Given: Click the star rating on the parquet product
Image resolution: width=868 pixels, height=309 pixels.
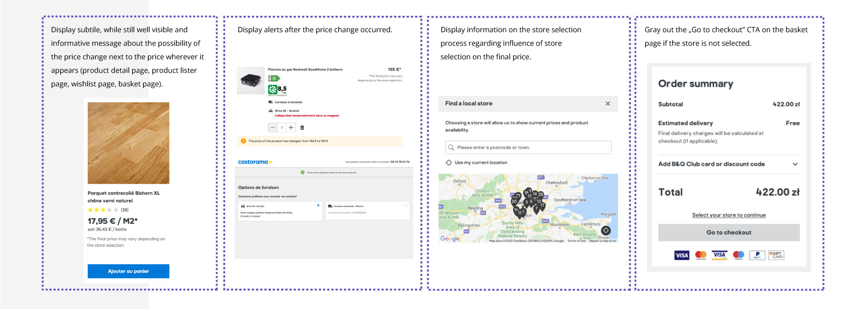Looking at the screenshot, I should coord(103,210).
